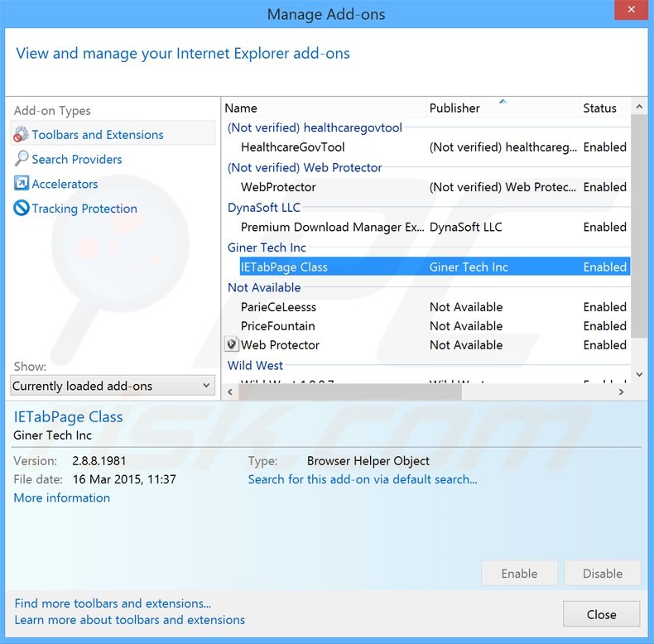
Task: Collapse the (Not verified) Web Protector group
Action: click(x=305, y=167)
